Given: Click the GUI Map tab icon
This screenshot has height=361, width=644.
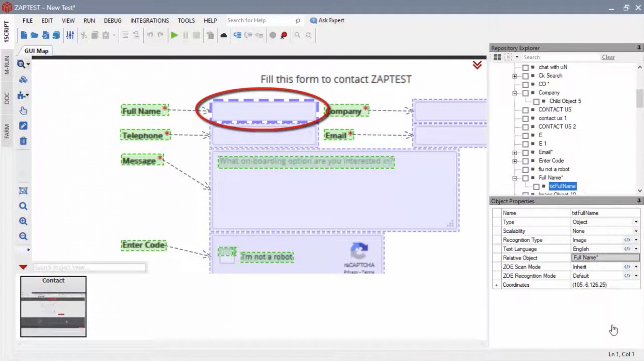Looking at the screenshot, I should tap(37, 51).
